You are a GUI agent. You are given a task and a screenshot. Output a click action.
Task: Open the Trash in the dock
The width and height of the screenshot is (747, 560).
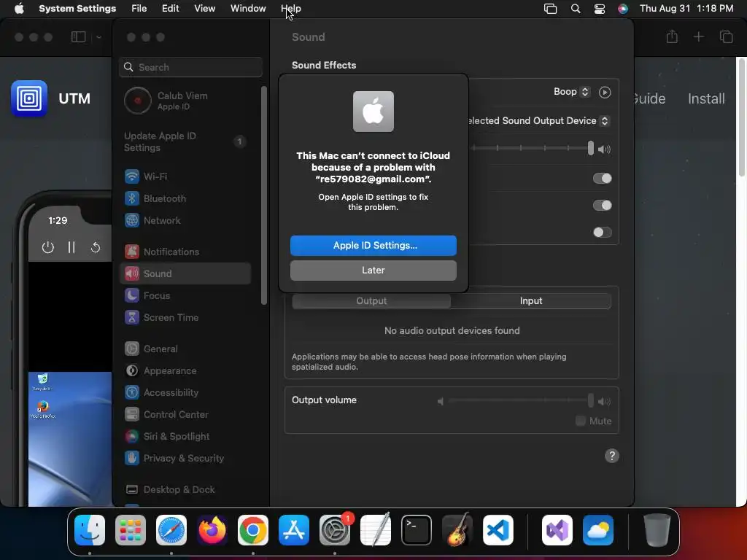(x=657, y=530)
